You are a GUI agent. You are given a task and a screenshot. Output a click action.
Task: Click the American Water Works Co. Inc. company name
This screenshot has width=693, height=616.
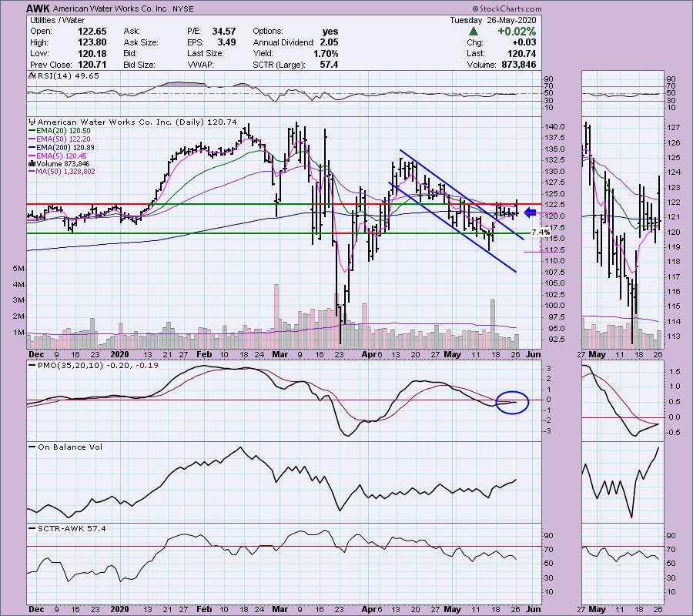pyautogui.click(x=112, y=8)
